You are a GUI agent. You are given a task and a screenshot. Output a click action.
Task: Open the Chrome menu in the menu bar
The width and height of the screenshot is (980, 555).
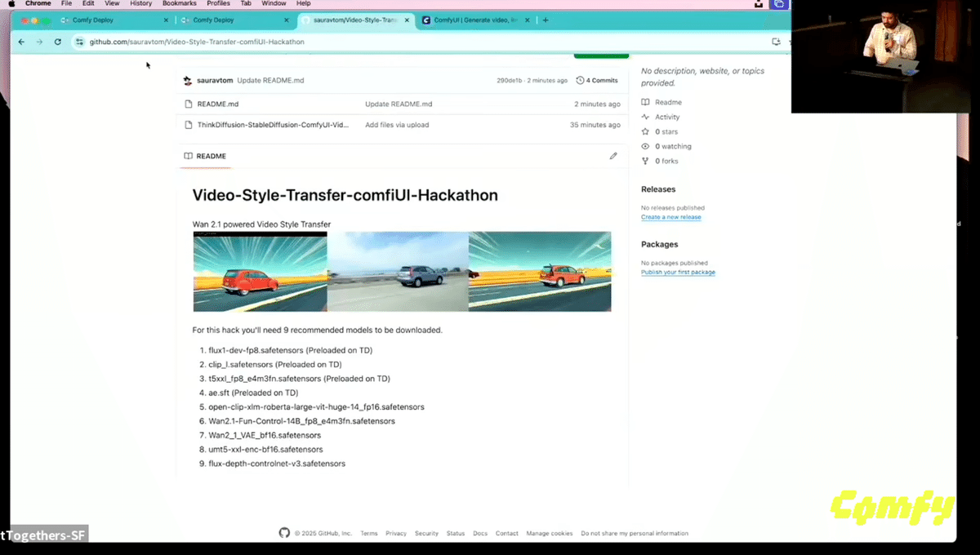click(x=38, y=3)
